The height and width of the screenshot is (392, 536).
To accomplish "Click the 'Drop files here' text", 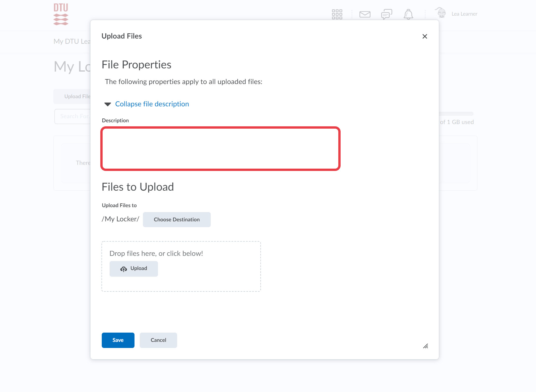I will click(x=156, y=254).
